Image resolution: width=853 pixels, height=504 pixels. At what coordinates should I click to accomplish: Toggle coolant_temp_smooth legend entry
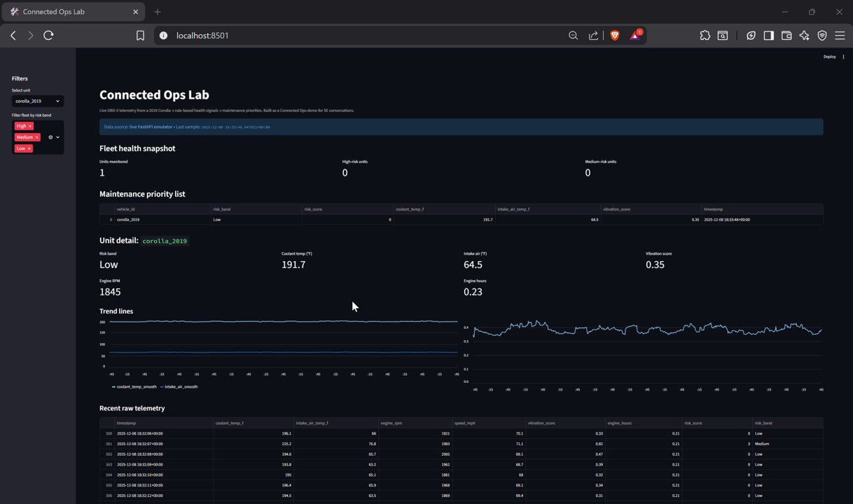point(134,386)
